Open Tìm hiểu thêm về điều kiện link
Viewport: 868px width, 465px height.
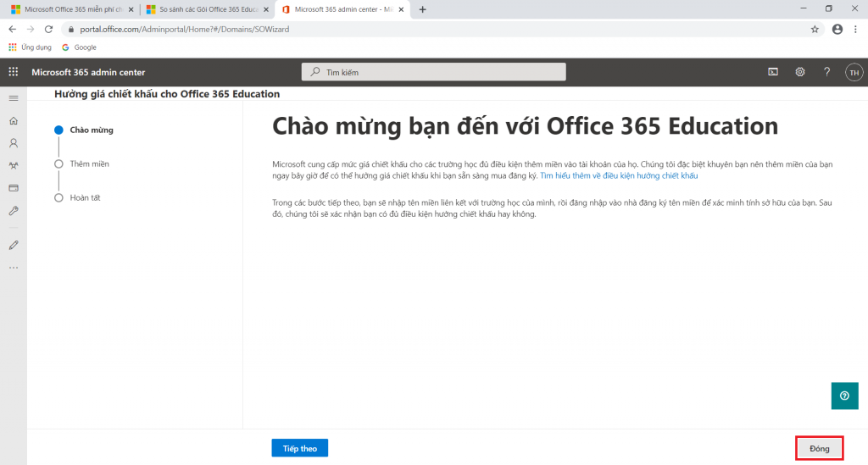(619, 176)
